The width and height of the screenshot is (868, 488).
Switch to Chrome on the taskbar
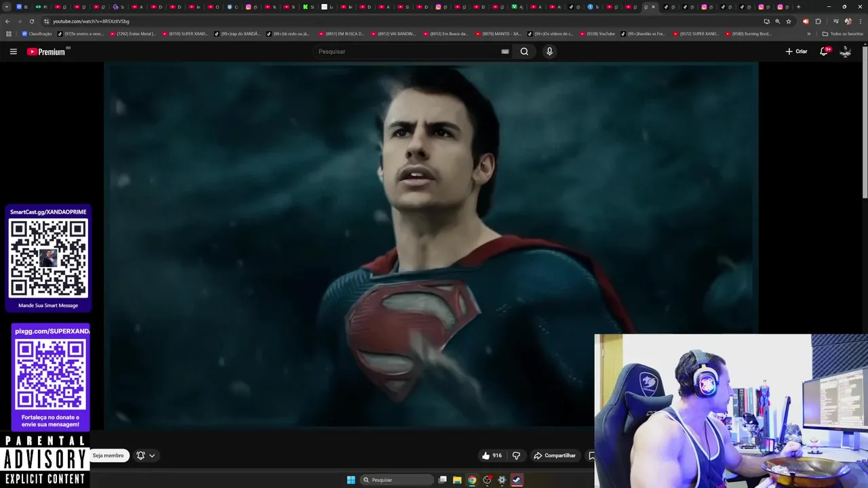tap(472, 480)
